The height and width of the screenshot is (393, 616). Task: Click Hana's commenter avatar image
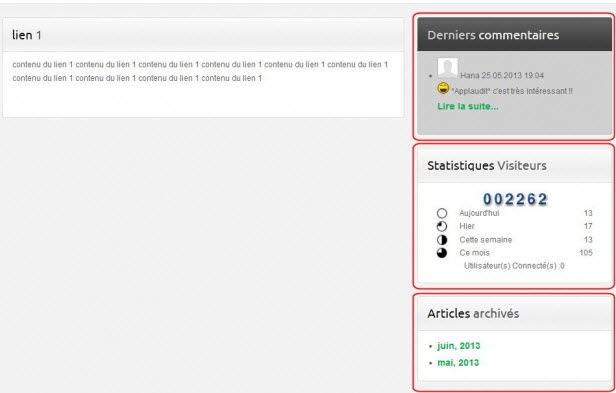(x=447, y=68)
